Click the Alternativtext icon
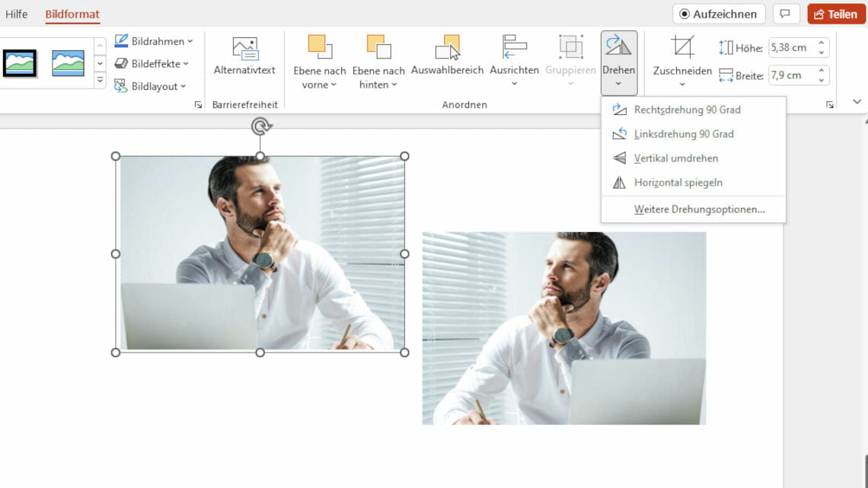This screenshot has width=868, height=488. tap(244, 49)
